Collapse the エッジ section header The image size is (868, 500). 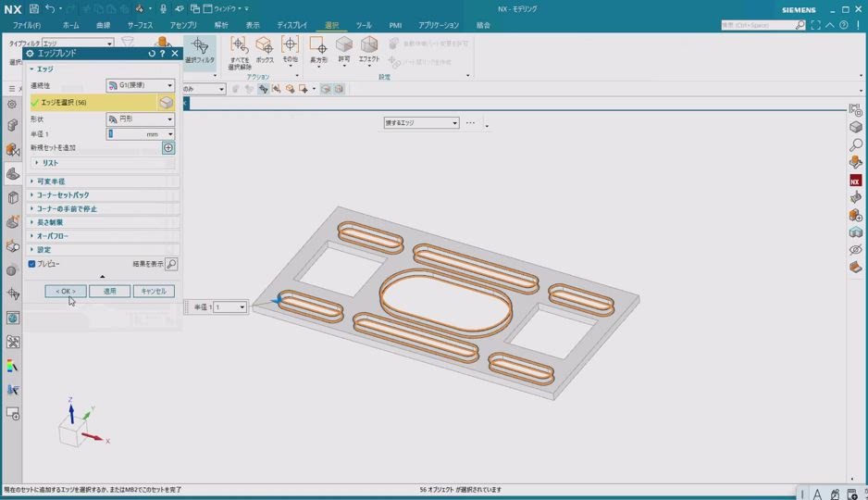pyautogui.click(x=103, y=69)
